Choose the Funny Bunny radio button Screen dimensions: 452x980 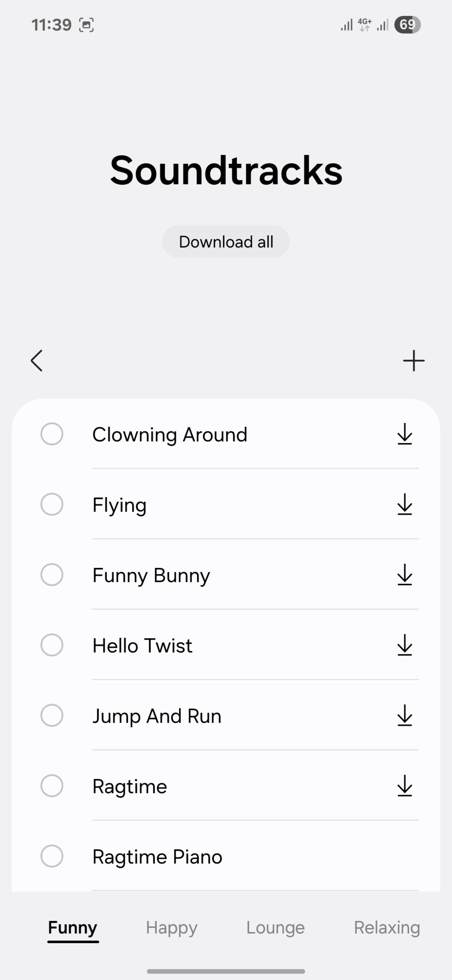[x=52, y=575]
